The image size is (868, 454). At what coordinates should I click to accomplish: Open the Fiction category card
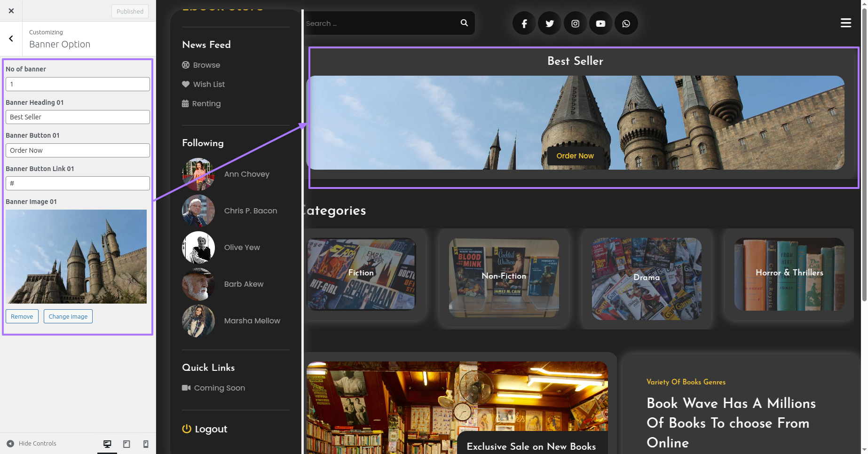(361, 274)
